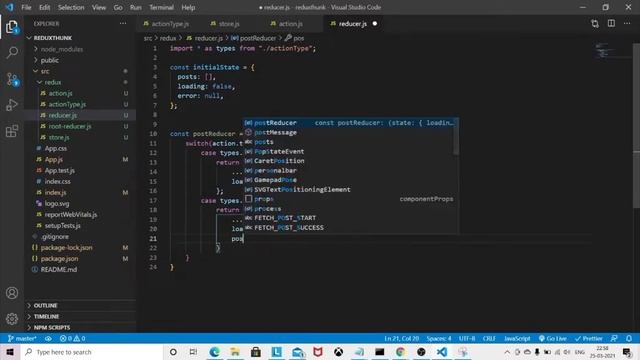Click the Visual Studio Code taskbar icon
The image size is (640, 360).
(x=442, y=352)
